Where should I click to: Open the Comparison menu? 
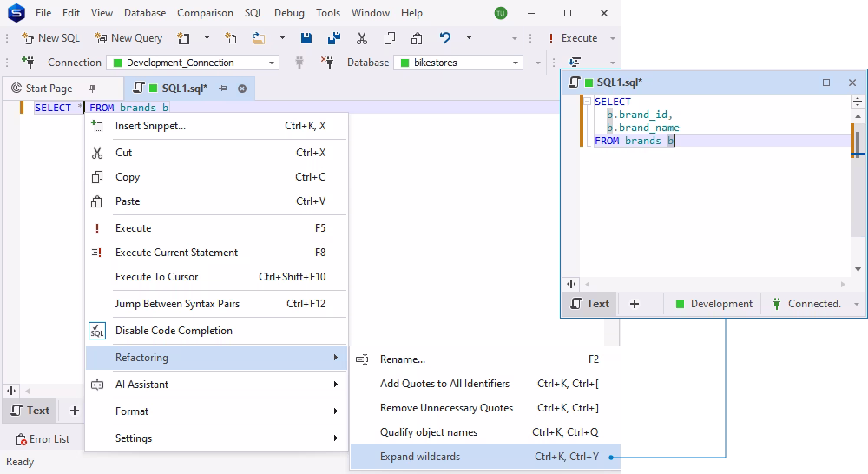[205, 13]
